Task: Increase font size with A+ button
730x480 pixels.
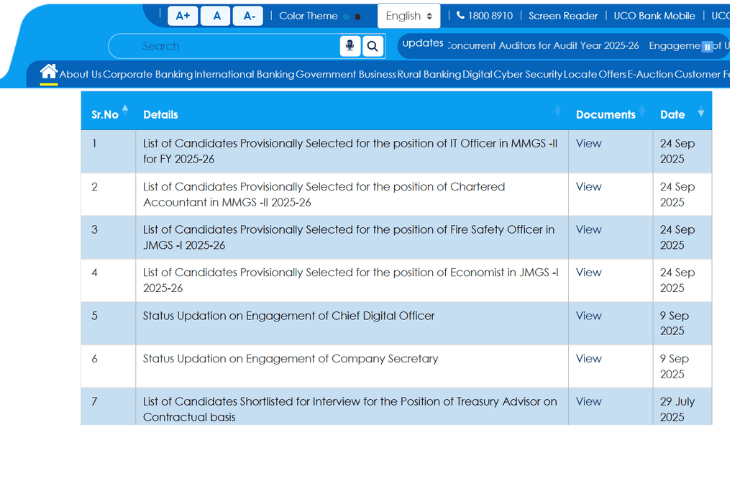Action: 182,16
